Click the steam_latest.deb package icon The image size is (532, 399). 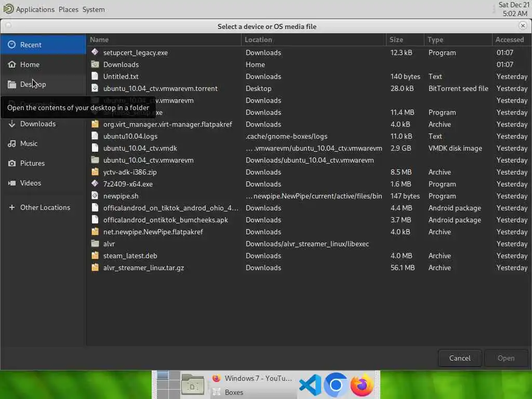pos(95,255)
